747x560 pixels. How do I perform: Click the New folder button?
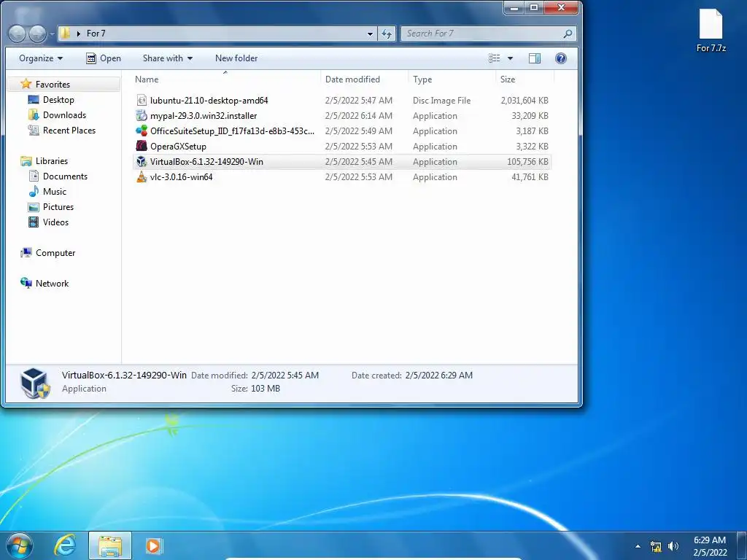[236, 58]
